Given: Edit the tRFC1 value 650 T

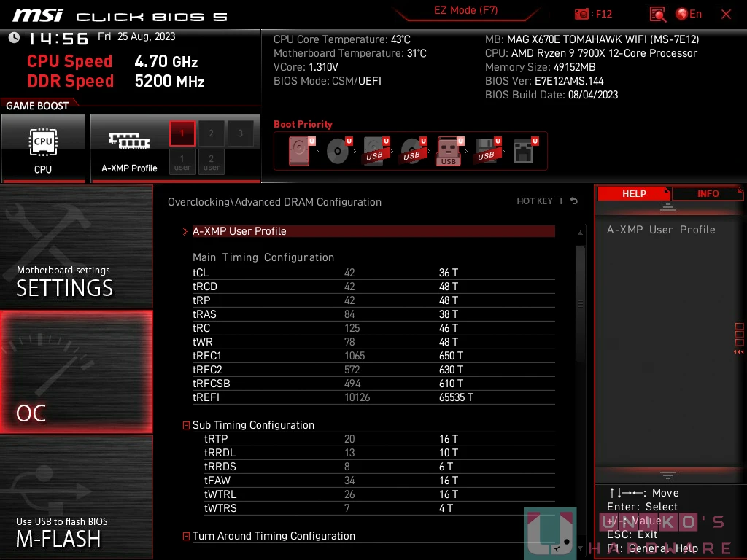Looking at the screenshot, I should click(451, 356).
